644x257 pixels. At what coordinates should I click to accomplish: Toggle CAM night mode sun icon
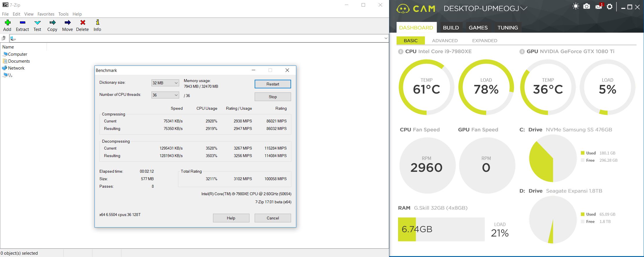575,6
